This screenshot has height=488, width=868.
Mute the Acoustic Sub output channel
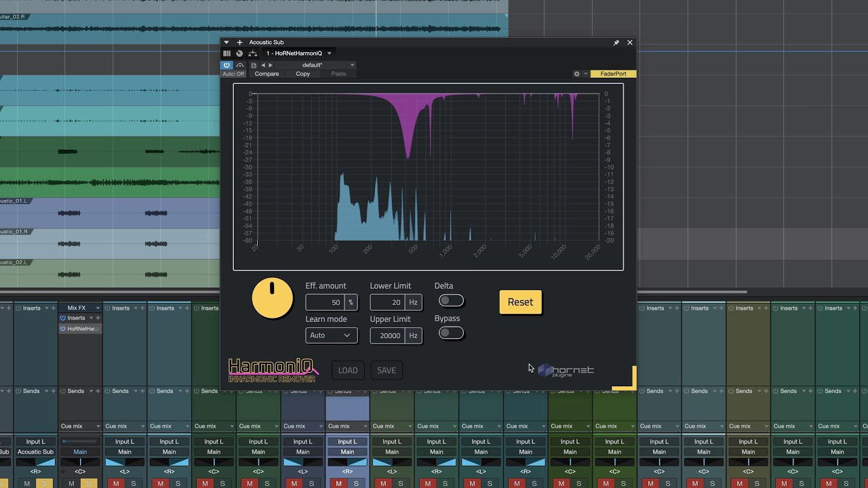pyautogui.click(x=27, y=483)
